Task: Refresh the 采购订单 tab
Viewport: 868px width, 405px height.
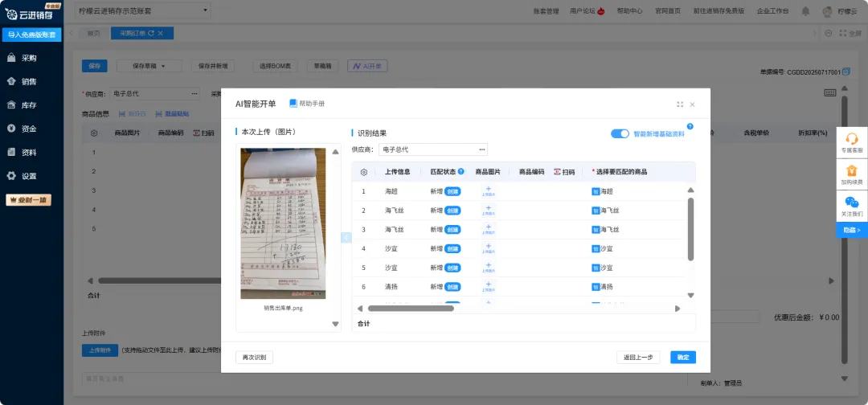Action: point(151,33)
